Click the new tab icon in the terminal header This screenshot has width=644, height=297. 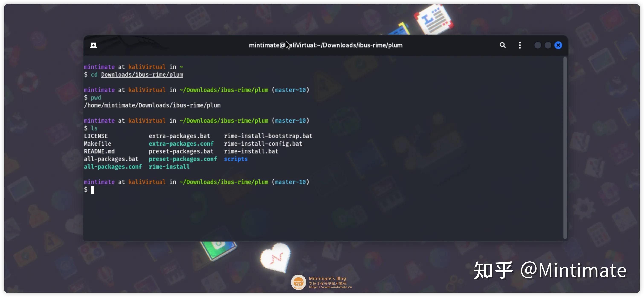coord(93,45)
